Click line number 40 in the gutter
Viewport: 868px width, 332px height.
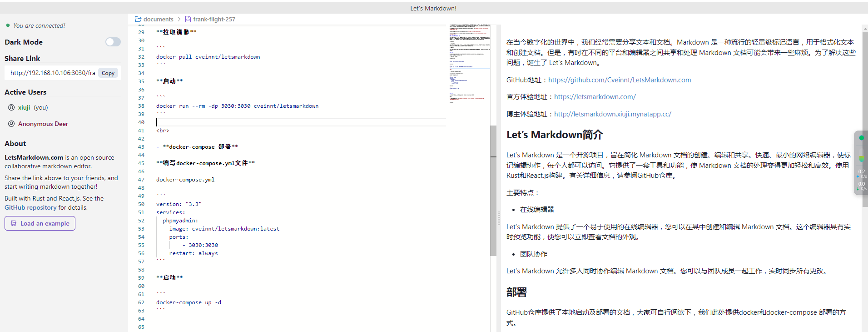point(141,122)
